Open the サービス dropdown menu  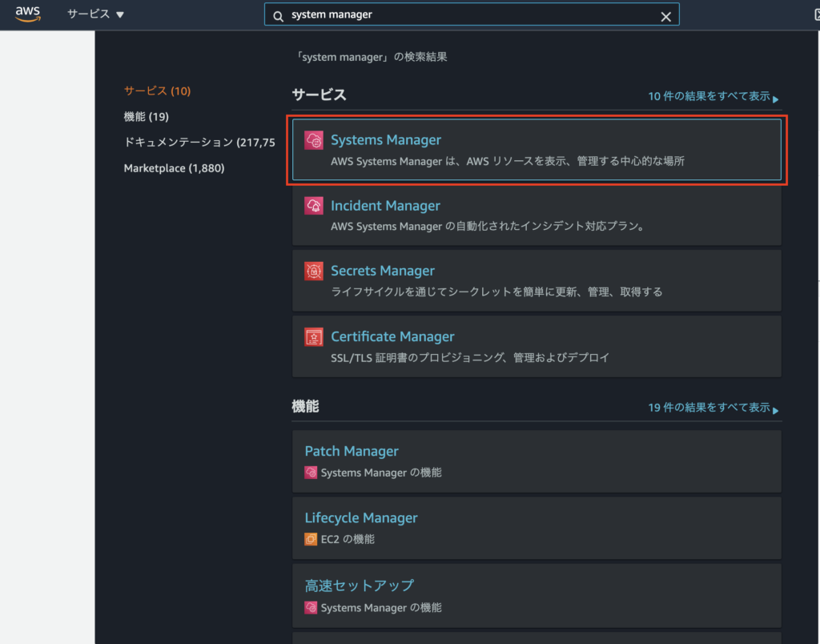(x=95, y=14)
